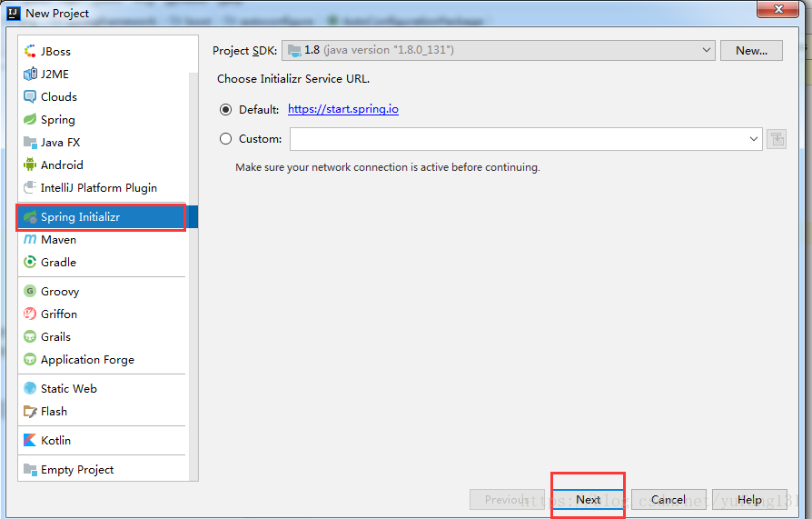Click the Project SDK label

[x=245, y=51]
